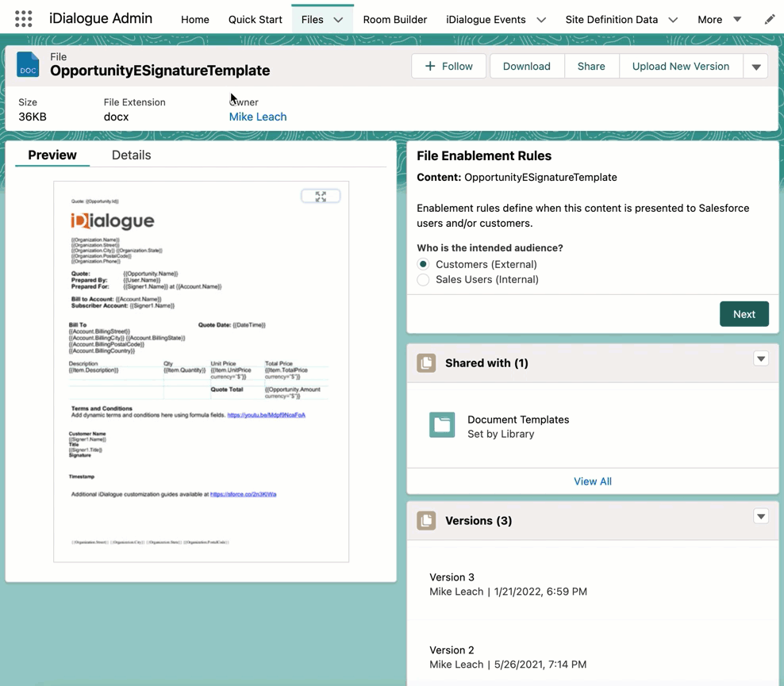
Task: Open the Versions panel actions menu
Action: [761, 516]
